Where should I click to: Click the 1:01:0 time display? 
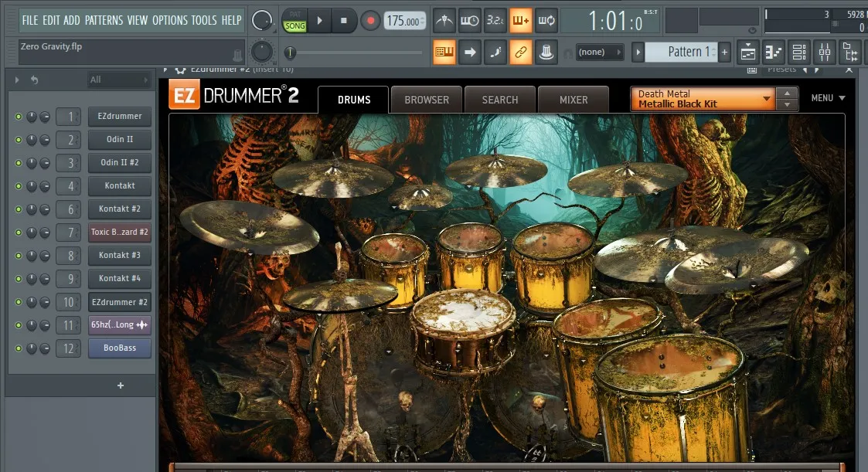pyautogui.click(x=615, y=22)
